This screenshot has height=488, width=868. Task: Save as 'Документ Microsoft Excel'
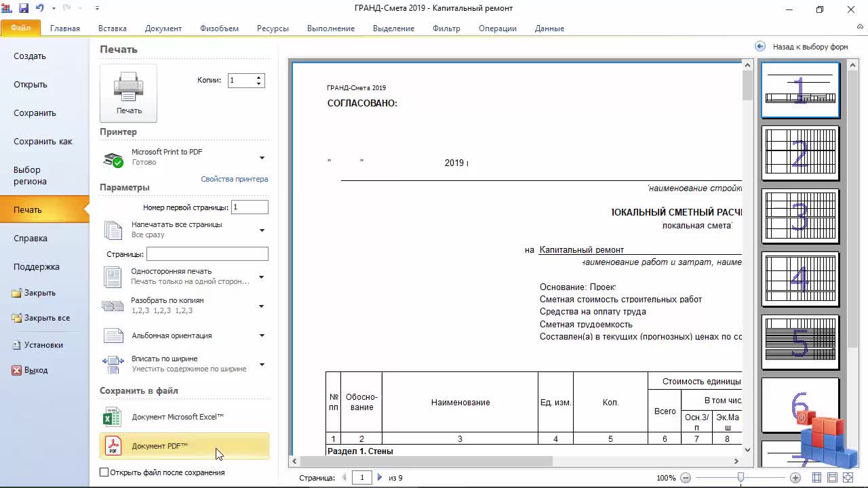(184, 417)
